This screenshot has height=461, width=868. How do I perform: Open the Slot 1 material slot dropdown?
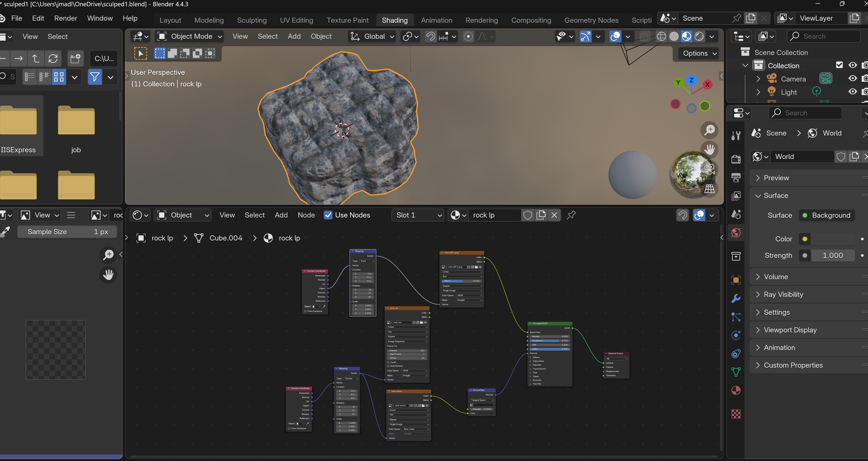[x=418, y=215]
